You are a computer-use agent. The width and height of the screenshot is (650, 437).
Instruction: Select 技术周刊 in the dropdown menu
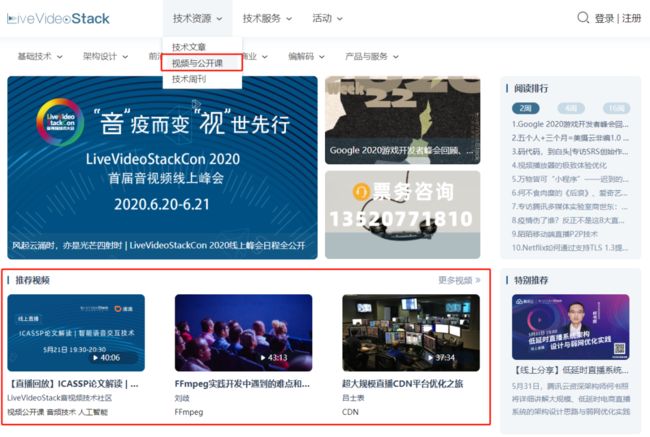pyautogui.click(x=189, y=79)
